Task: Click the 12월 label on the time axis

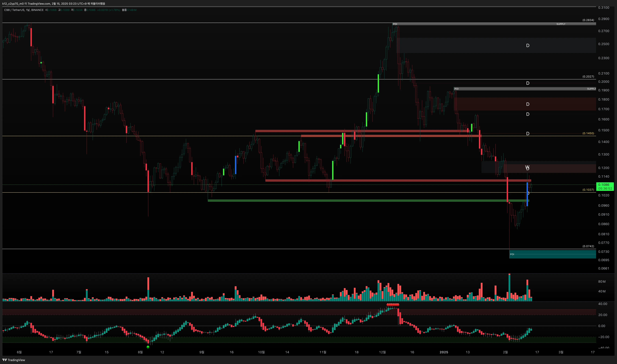Action: pos(382,352)
